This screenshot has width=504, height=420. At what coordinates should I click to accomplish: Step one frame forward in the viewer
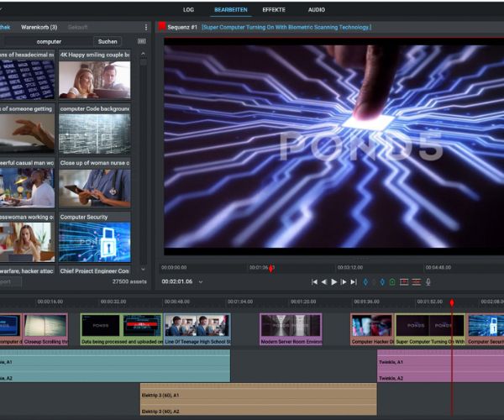344,282
